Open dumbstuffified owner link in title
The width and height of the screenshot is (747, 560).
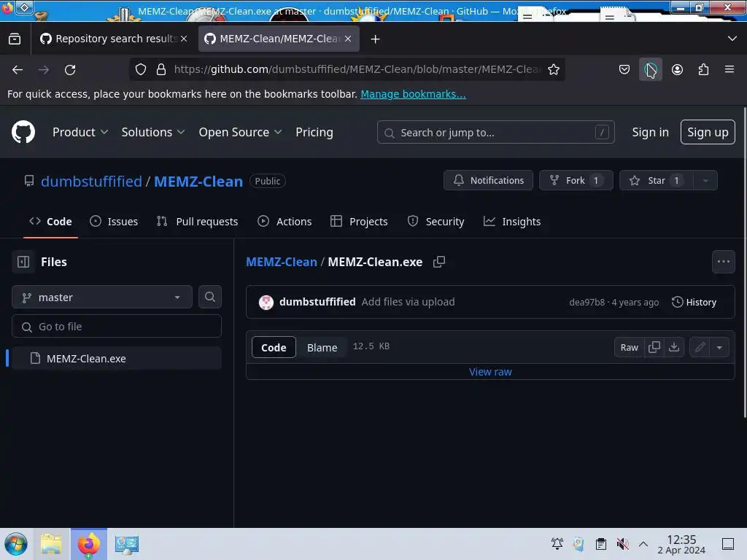(x=91, y=181)
